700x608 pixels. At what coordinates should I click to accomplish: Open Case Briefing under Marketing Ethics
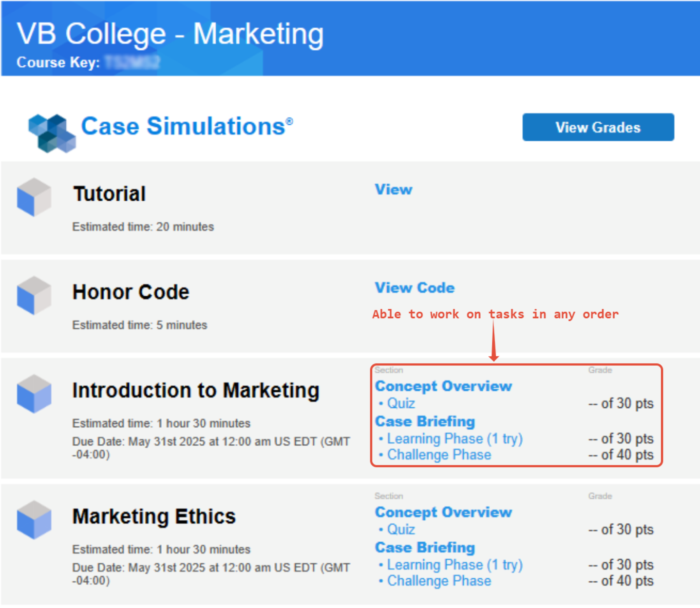tap(425, 547)
